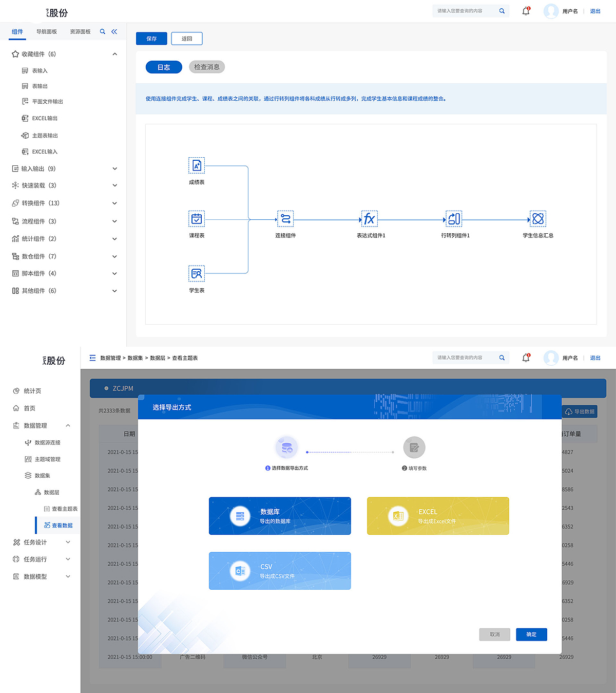Open the 日志 tab
The height and width of the screenshot is (693, 616).
coord(164,67)
